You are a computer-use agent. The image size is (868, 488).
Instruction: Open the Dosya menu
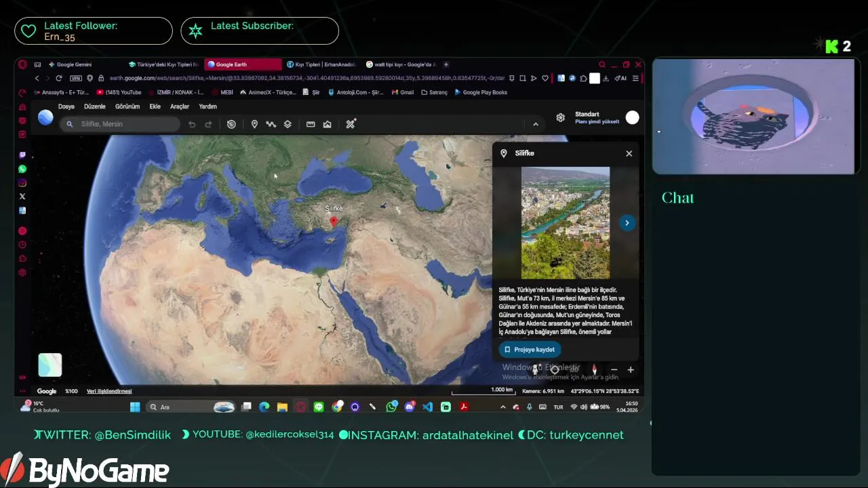pos(66,106)
